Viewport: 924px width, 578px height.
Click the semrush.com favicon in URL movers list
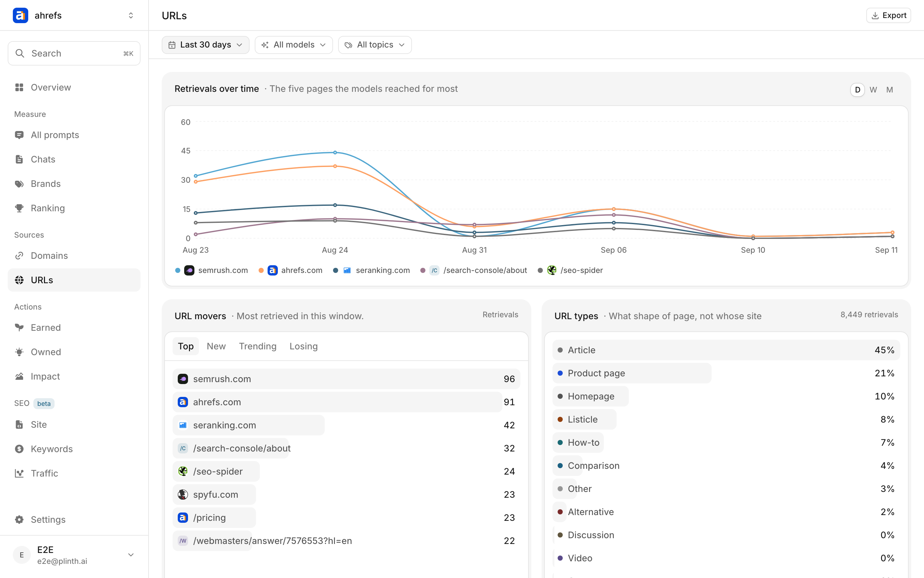tap(183, 379)
